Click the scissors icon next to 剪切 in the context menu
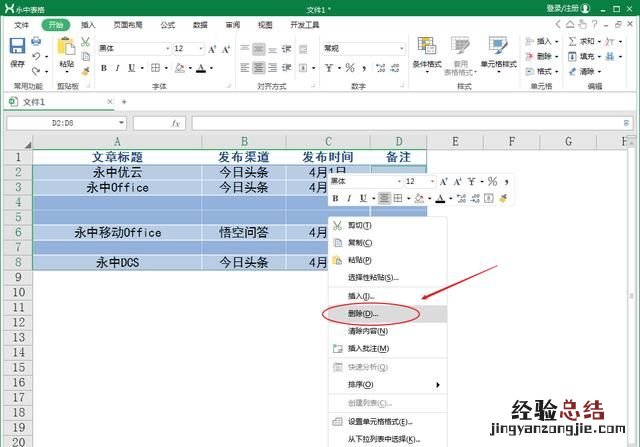This screenshot has width=640, height=447. [x=338, y=225]
